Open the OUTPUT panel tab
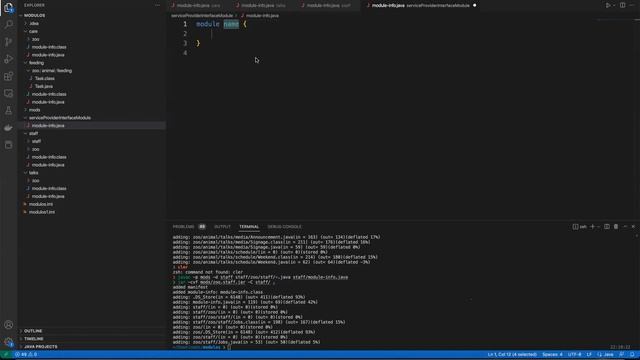Viewport: 640px width, 360px height. click(222, 227)
